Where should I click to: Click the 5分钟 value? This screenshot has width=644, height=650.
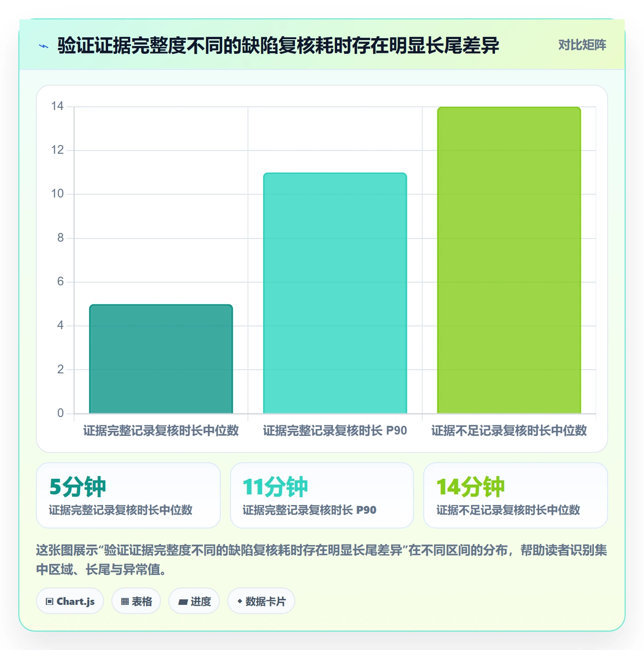(x=78, y=487)
